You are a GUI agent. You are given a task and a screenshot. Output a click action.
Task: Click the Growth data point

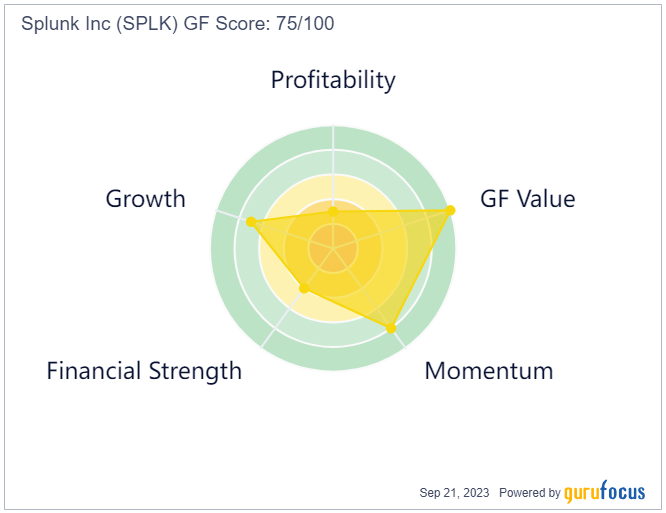[x=251, y=221]
